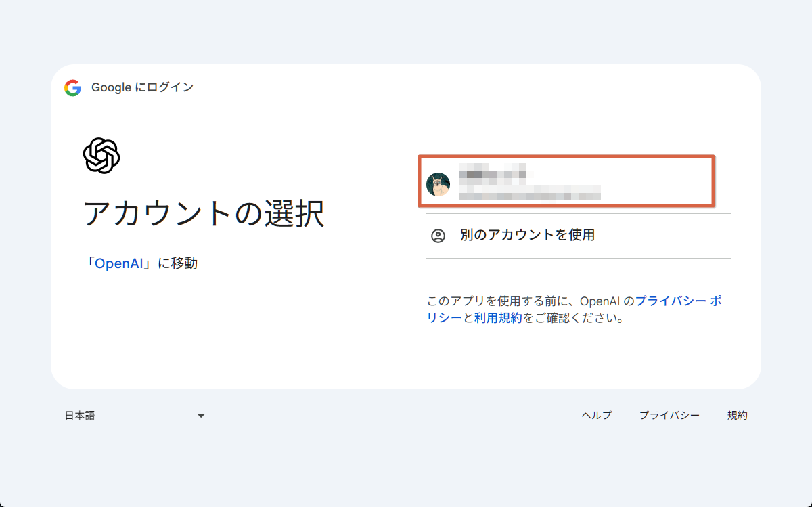Image resolution: width=812 pixels, height=507 pixels.
Task: Click the Google にログイン header text
Action: point(142,87)
